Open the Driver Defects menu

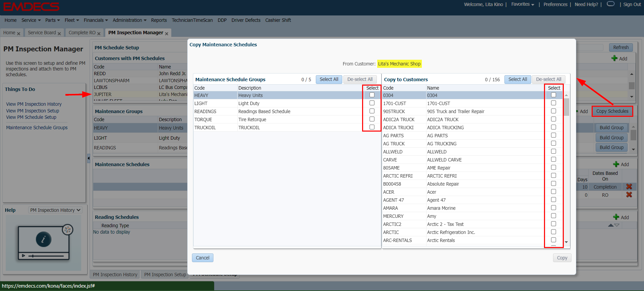tap(246, 20)
